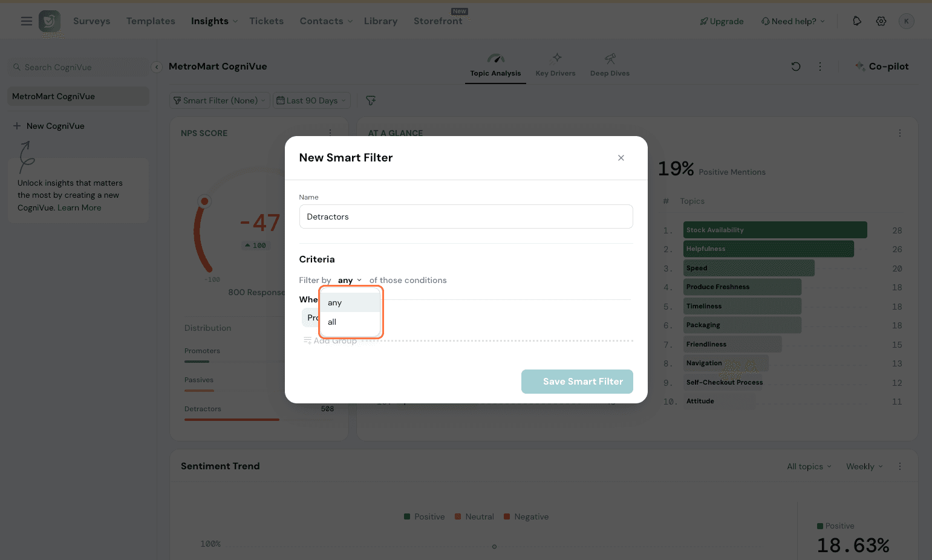Open the Smart Filter (None) dropdown
This screenshot has width=932, height=560.
pyautogui.click(x=220, y=100)
